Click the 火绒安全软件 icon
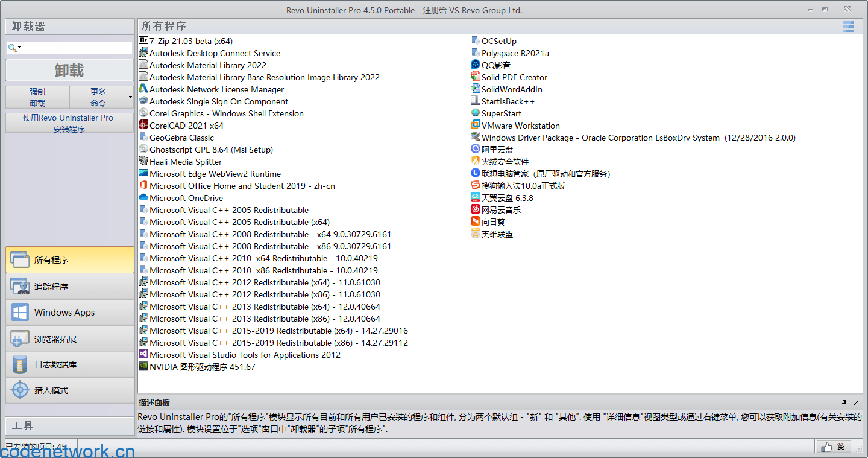This screenshot has width=868, height=458. [476, 162]
